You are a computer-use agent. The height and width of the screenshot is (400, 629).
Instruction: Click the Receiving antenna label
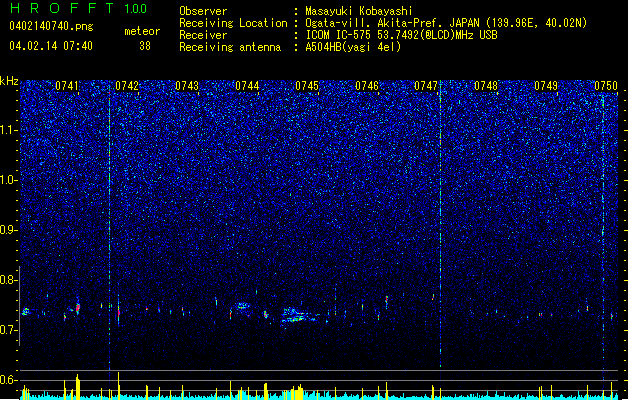tap(230, 47)
